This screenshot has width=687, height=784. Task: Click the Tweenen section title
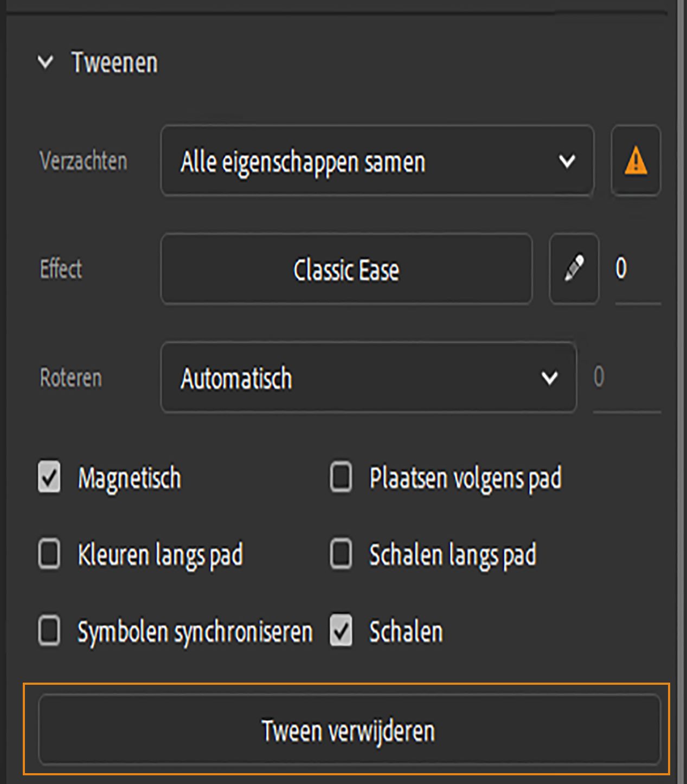point(114,62)
